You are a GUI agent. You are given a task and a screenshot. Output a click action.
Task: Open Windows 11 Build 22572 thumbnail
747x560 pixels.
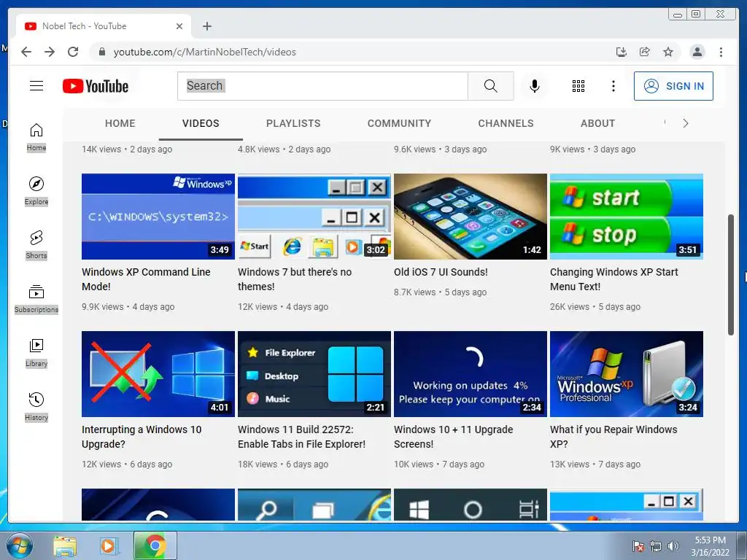(x=314, y=374)
